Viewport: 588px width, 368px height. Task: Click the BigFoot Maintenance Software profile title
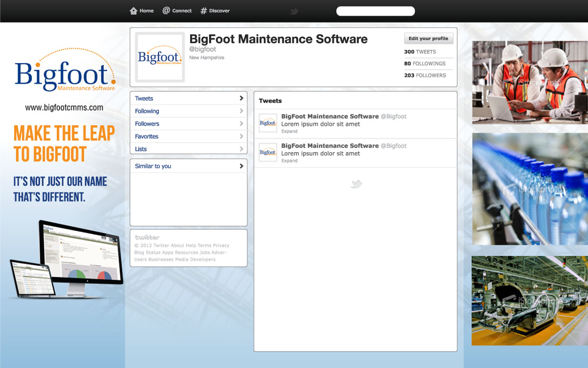point(278,39)
